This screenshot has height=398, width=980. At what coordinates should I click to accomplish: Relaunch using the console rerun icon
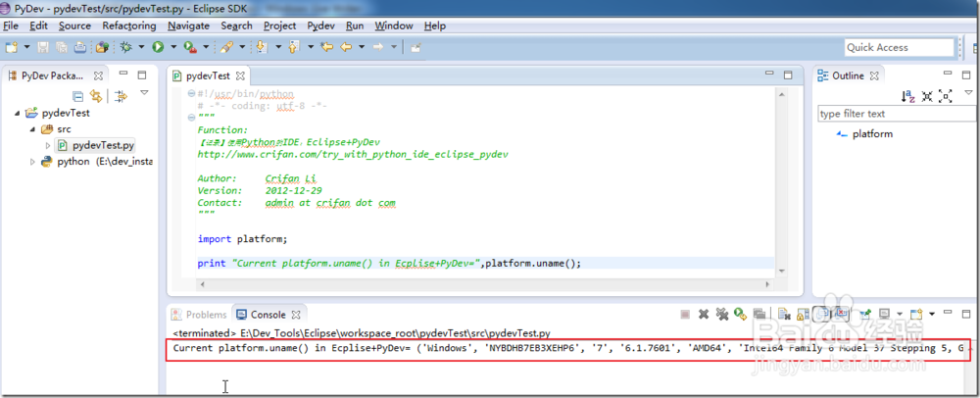(741, 314)
